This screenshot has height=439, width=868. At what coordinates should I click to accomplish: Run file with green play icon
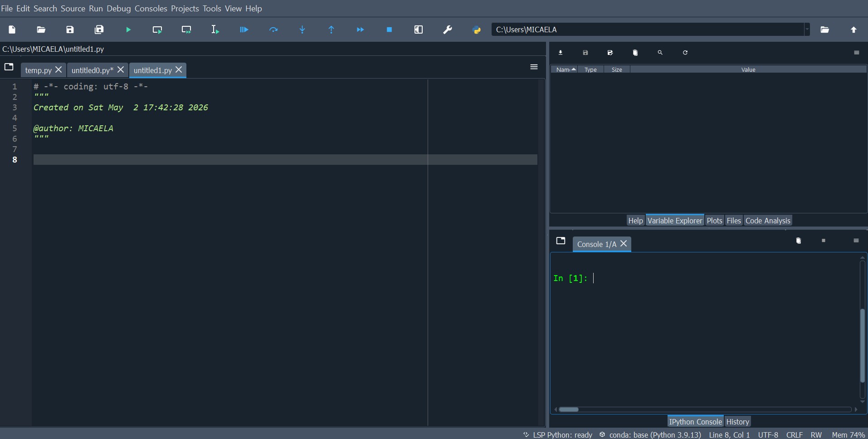pos(128,30)
